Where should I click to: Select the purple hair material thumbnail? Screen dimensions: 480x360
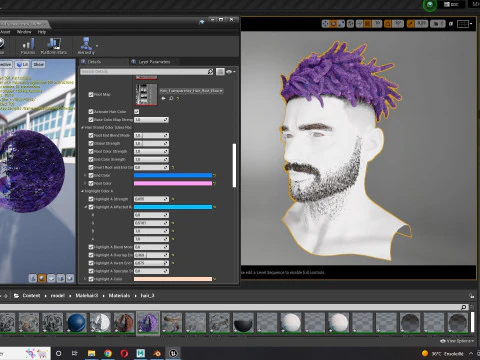[x=148, y=323]
